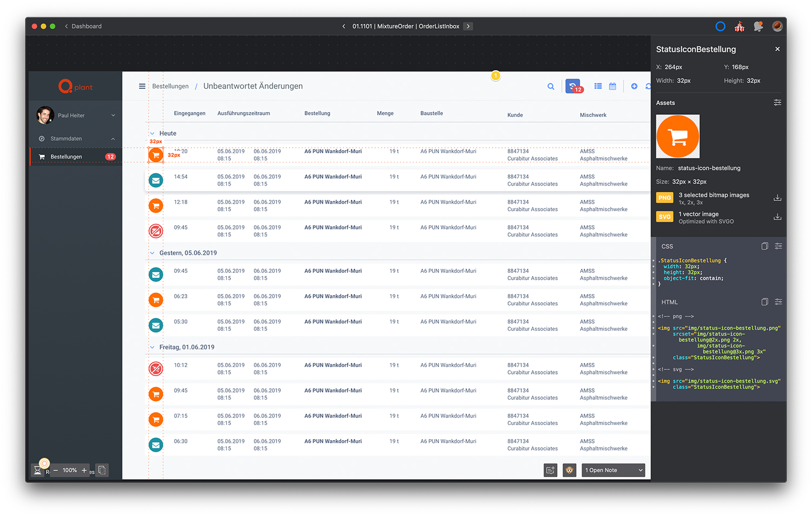
Task: Sort by Bestellung column header
Action: pyautogui.click(x=317, y=113)
